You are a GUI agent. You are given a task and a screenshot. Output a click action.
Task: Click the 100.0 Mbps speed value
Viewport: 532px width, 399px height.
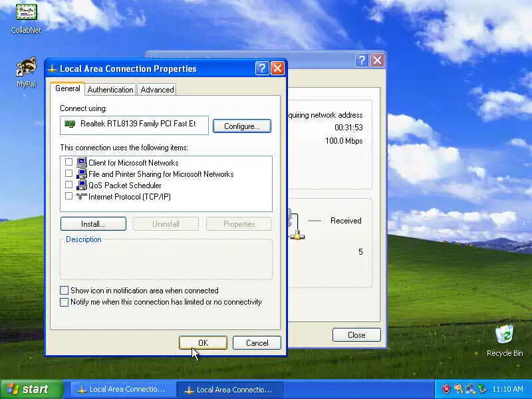344,141
